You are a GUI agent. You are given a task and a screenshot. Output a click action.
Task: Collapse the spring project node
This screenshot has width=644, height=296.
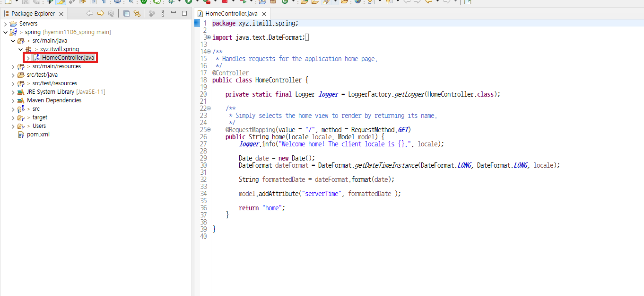tap(5, 32)
